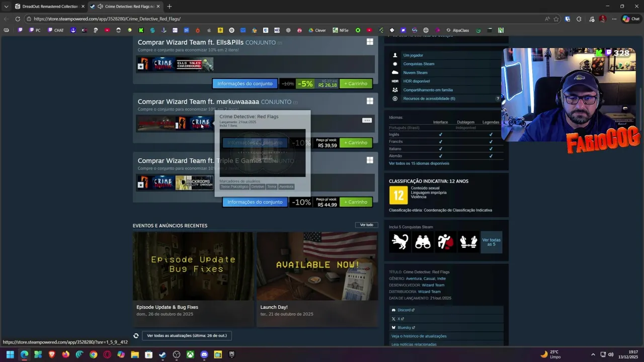Screen dimensions: 644x362
Task: Open the 'AlpaClass' bookmark
Action: pos(457,30)
